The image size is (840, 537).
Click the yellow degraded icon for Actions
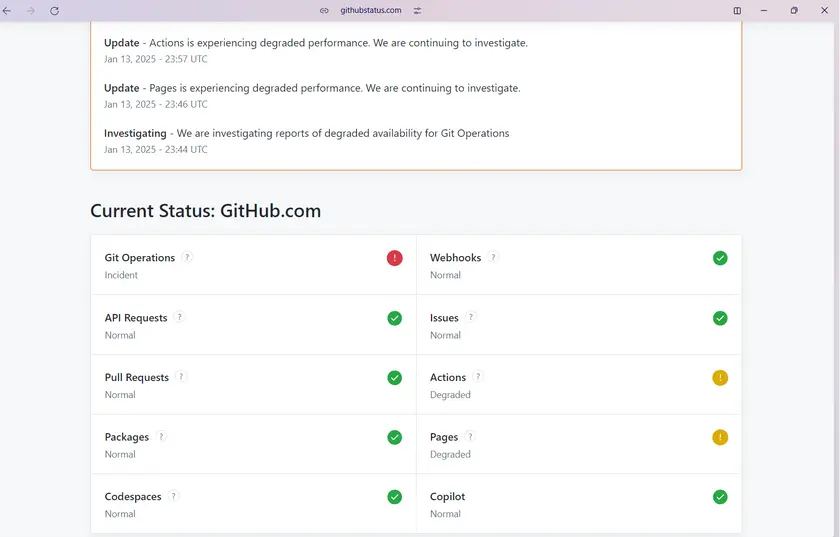720,378
